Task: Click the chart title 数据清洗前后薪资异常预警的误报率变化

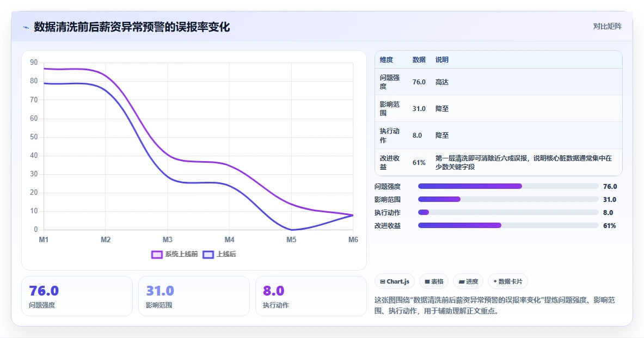Action: point(131,27)
